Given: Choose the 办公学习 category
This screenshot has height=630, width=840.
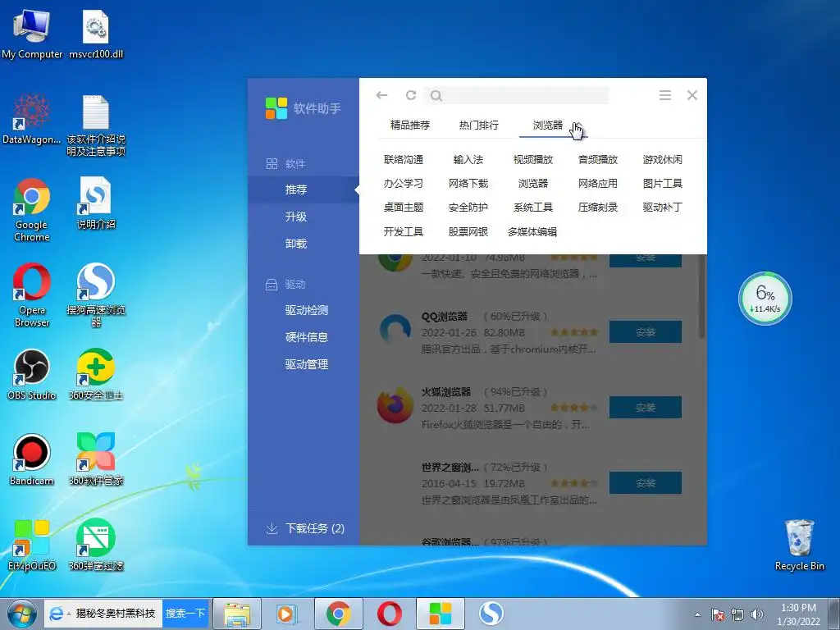Looking at the screenshot, I should point(404,183).
